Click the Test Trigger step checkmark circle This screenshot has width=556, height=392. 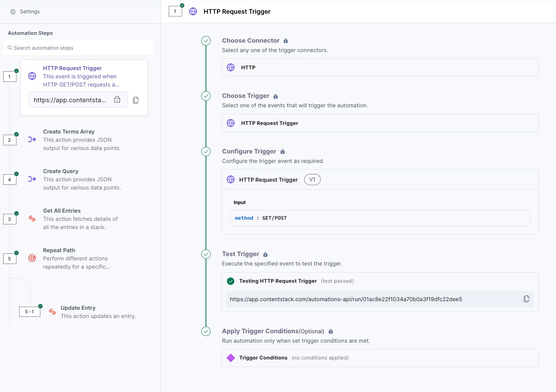206,254
